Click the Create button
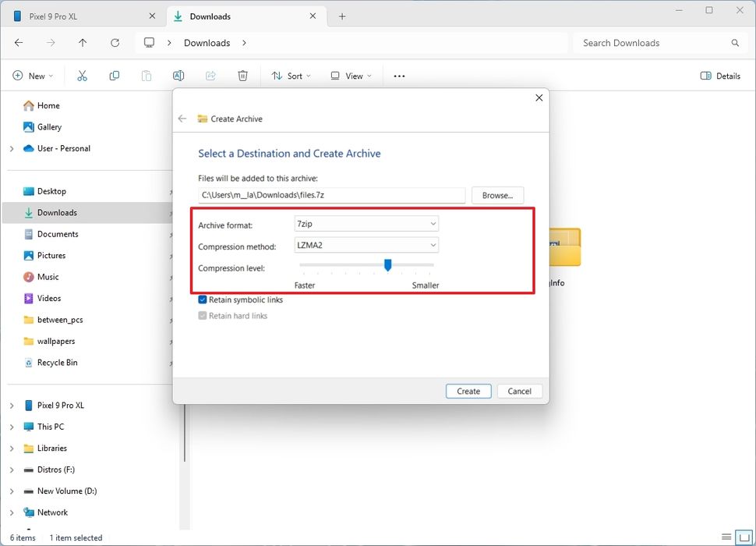Image resolution: width=756 pixels, height=546 pixels. point(468,391)
